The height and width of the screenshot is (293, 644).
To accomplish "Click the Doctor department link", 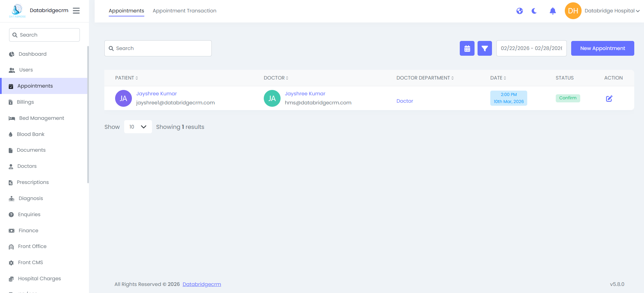I will click(405, 101).
